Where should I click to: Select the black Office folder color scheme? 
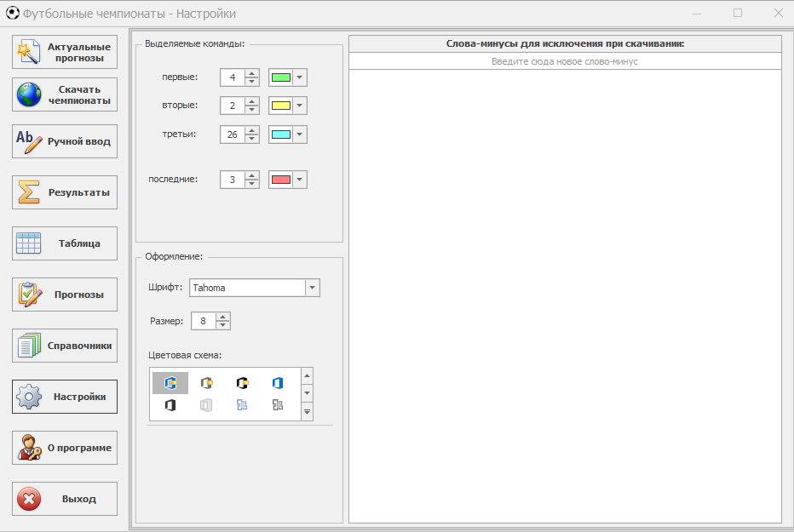[x=242, y=383]
